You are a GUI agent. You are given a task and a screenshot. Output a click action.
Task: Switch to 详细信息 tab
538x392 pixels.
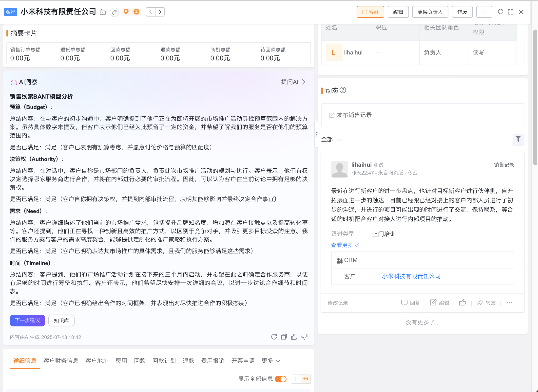pos(25,361)
